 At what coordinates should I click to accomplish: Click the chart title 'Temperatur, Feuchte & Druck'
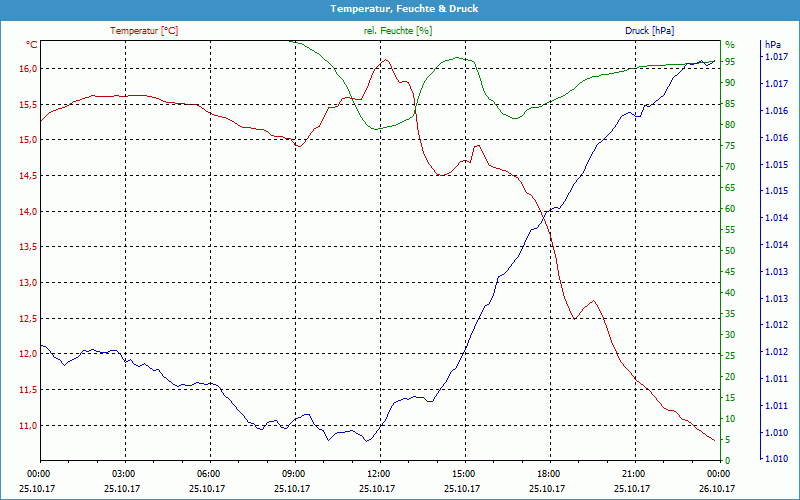click(404, 9)
